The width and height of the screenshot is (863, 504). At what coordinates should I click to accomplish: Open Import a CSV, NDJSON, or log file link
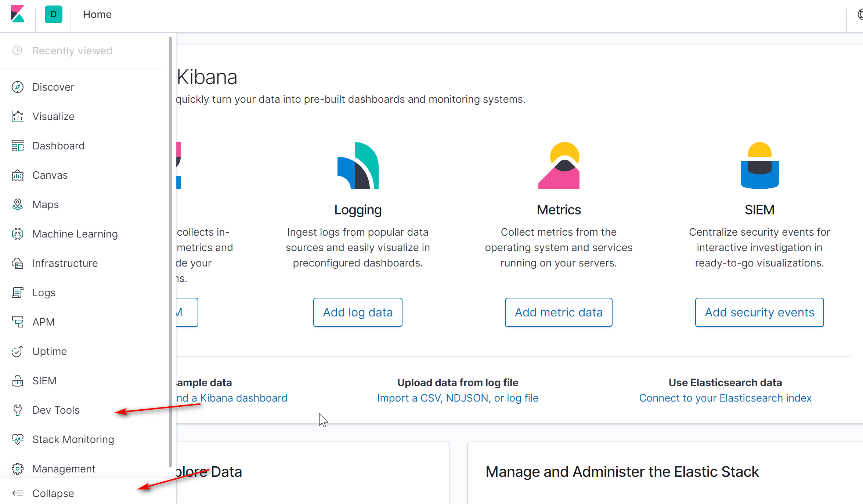pos(458,398)
